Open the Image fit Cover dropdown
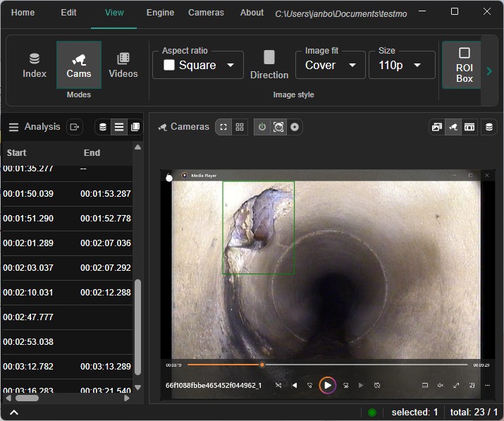Viewport: 504px width, 421px height. point(330,65)
